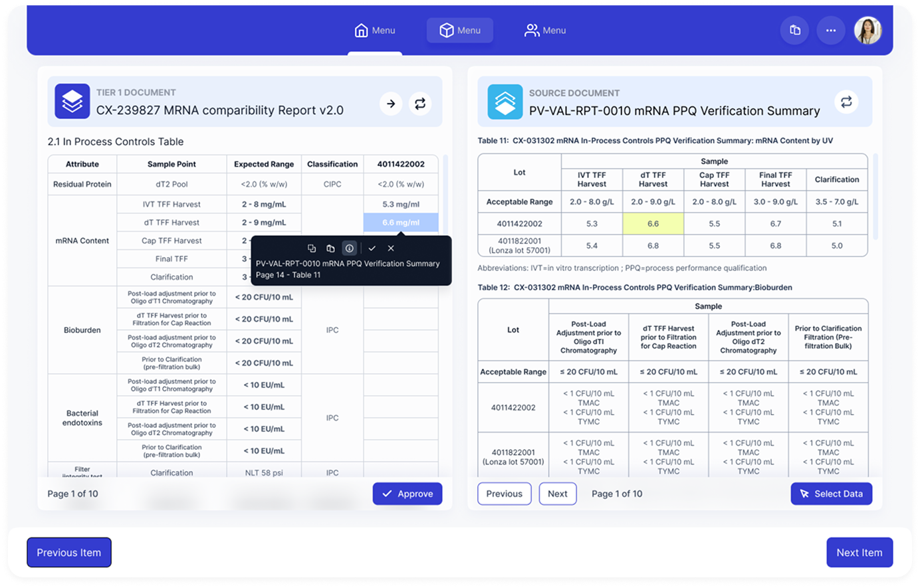Click the copy icon in the cell popup
920x588 pixels.
(312, 248)
